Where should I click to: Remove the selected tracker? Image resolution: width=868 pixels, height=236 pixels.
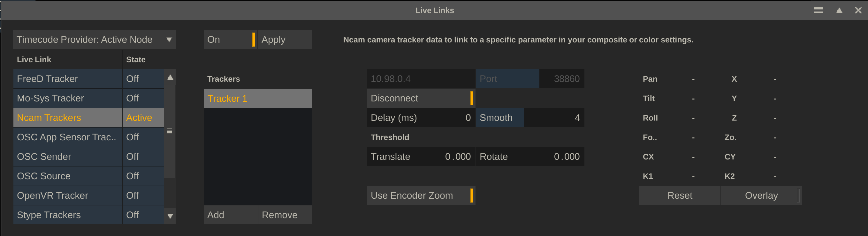285,215
